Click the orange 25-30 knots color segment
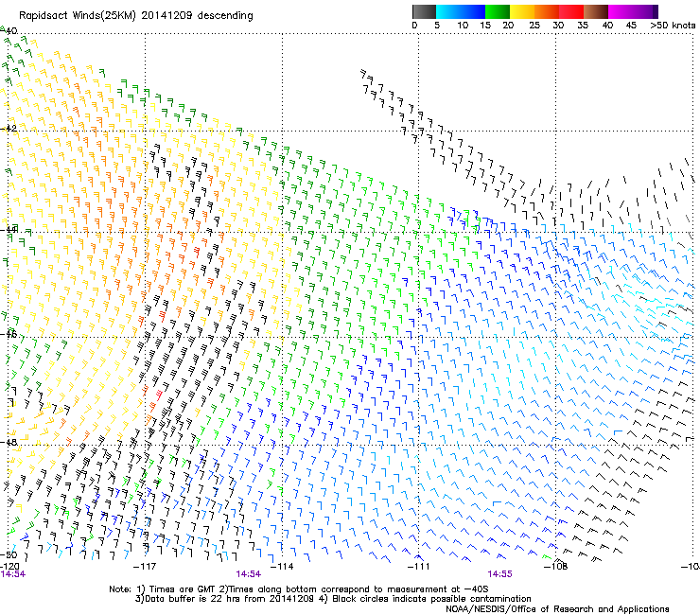700x615 pixels. pyautogui.click(x=547, y=11)
